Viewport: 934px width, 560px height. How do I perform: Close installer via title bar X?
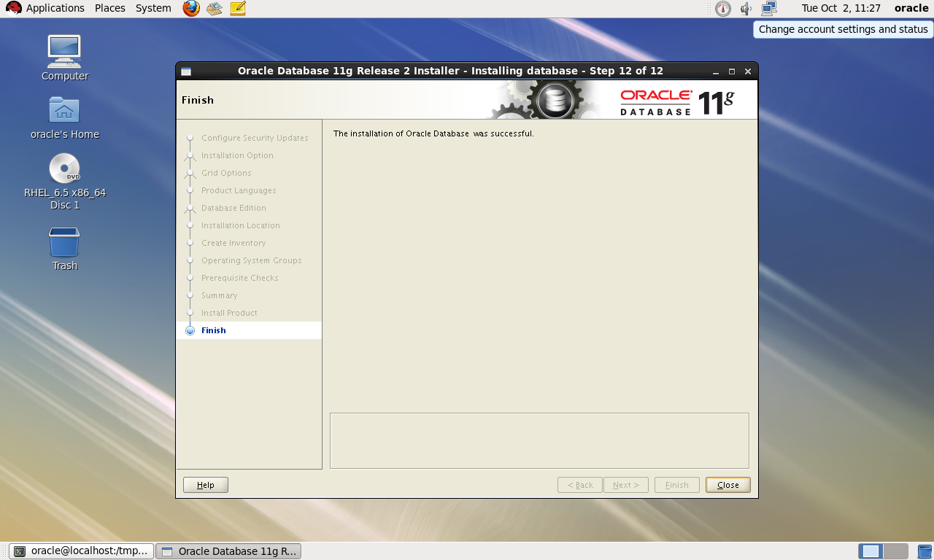click(748, 71)
